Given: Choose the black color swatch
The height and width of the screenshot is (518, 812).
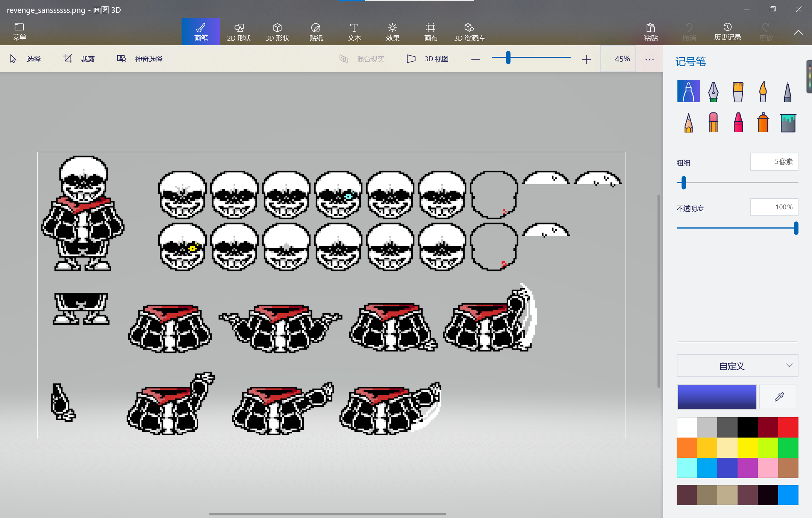Looking at the screenshot, I should point(748,427).
